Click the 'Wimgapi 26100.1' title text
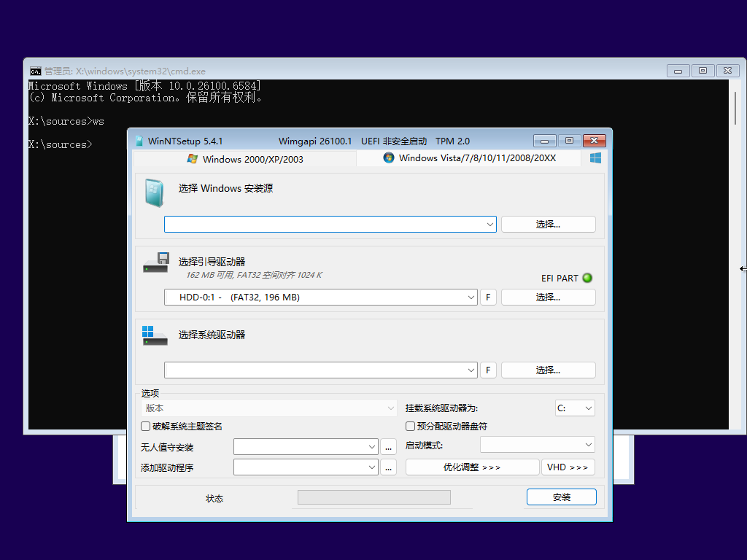 [x=315, y=141]
